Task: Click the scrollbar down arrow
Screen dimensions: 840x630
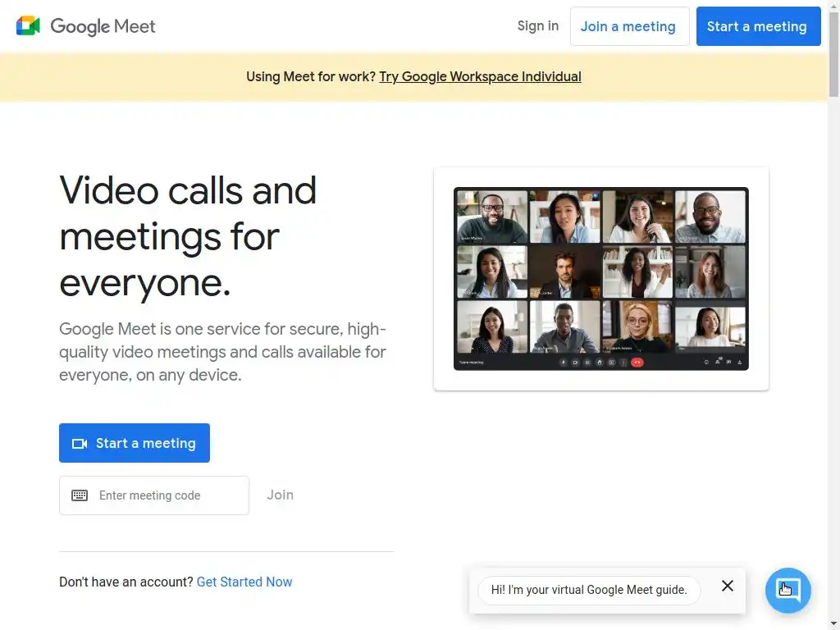Action: pyautogui.click(x=833, y=624)
